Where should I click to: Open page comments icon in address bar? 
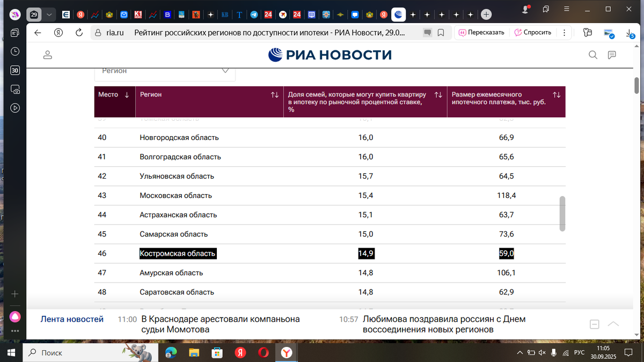pyautogui.click(x=427, y=33)
